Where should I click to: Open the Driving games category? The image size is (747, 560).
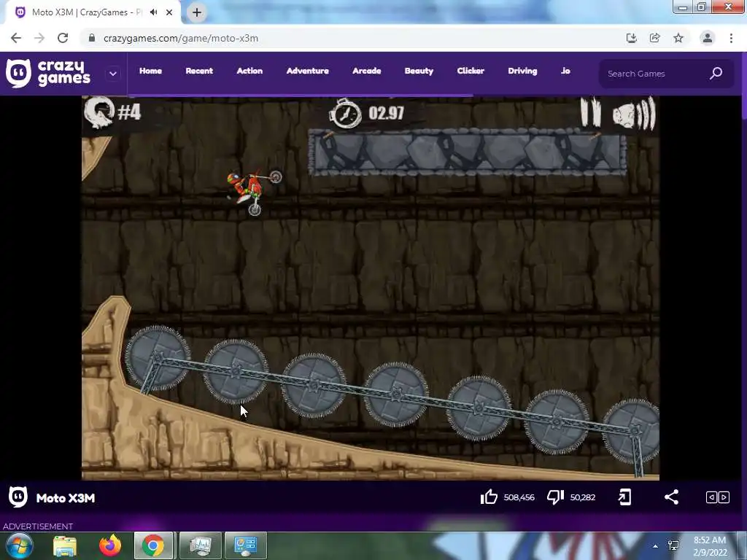522,71
